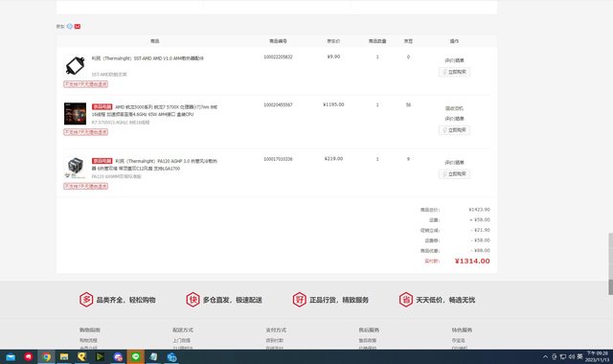Open File Explorer from the taskbar
613x364 pixels.
[x=64, y=356]
